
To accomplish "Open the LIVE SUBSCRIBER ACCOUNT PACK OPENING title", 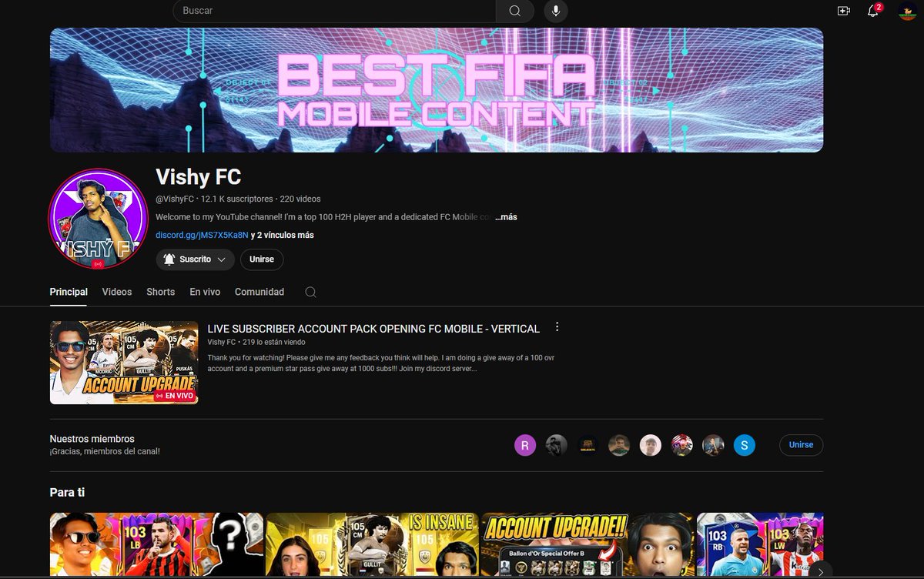I will point(373,329).
